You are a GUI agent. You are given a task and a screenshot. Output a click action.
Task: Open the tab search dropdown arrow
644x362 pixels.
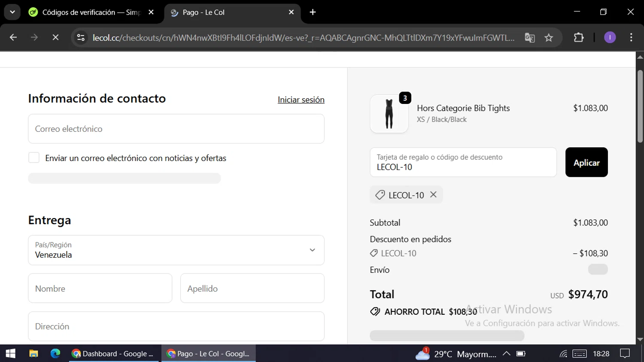(12, 12)
